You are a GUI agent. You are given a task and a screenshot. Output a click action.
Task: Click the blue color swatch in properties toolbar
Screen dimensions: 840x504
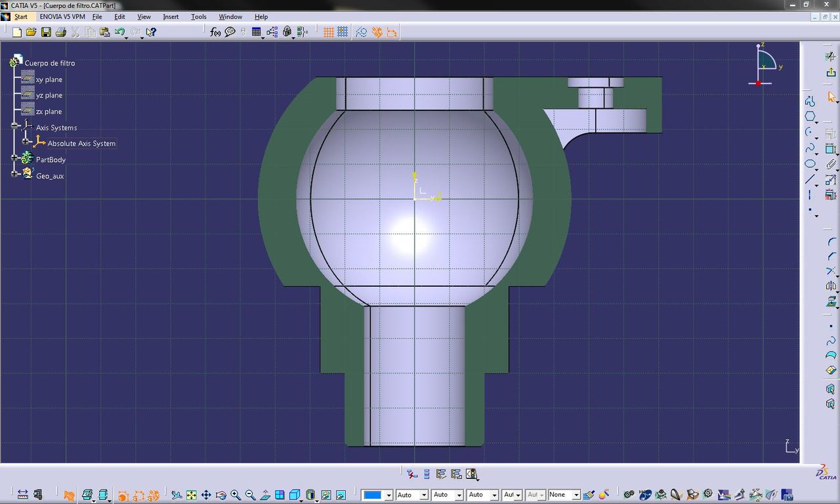372,495
